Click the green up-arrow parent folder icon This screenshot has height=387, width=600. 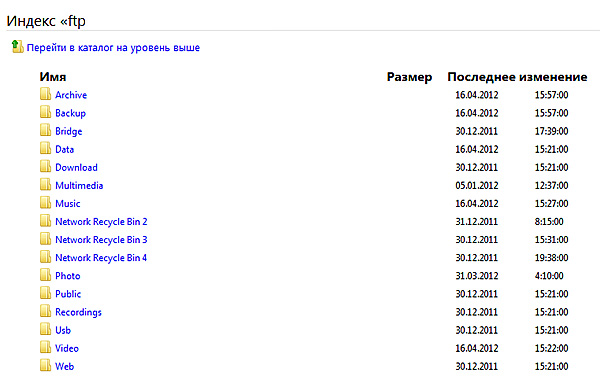click(17, 47)
